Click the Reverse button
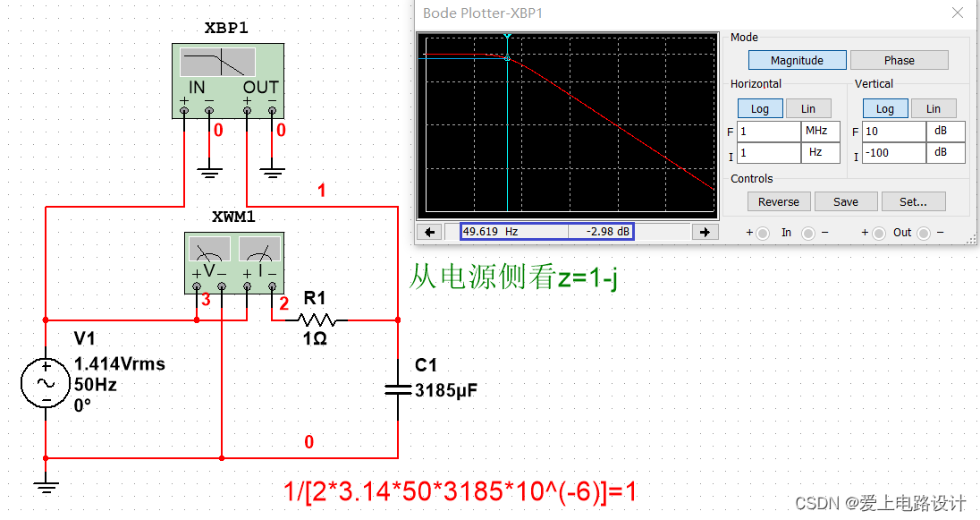This screenshot has height=520, width=980. 778,200
